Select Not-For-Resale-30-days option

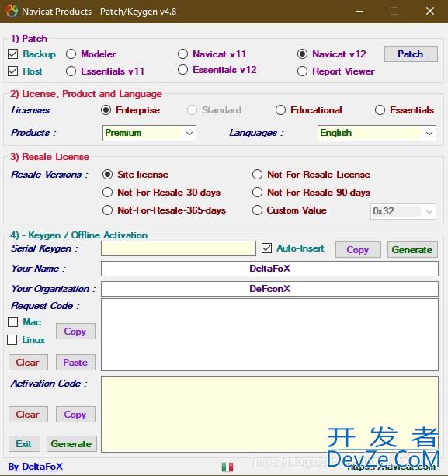(x=107, y=193)
